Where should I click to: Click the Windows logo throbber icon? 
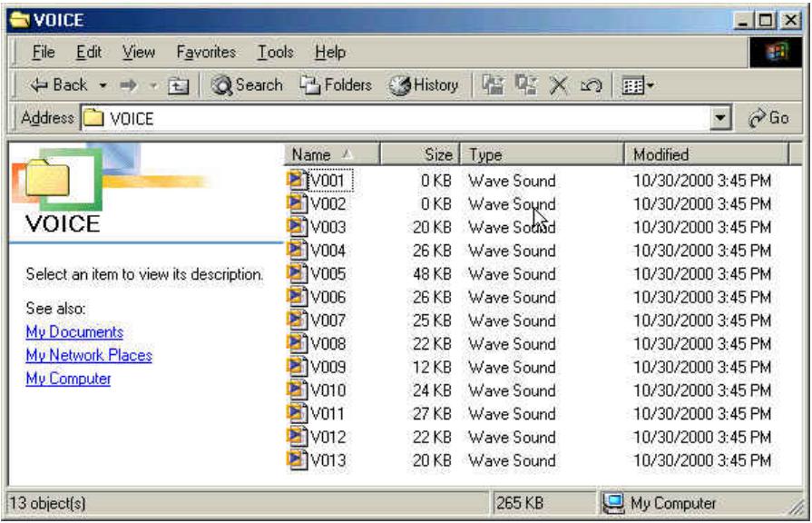pyautogui.click(x=777, y=53)
